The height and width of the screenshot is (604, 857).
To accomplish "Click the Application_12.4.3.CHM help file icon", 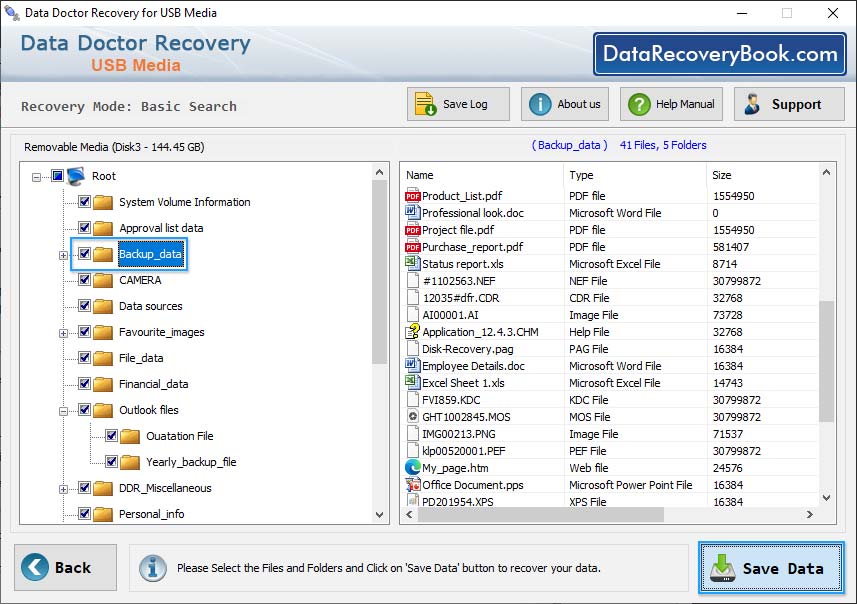I will [x=413, y=332].
